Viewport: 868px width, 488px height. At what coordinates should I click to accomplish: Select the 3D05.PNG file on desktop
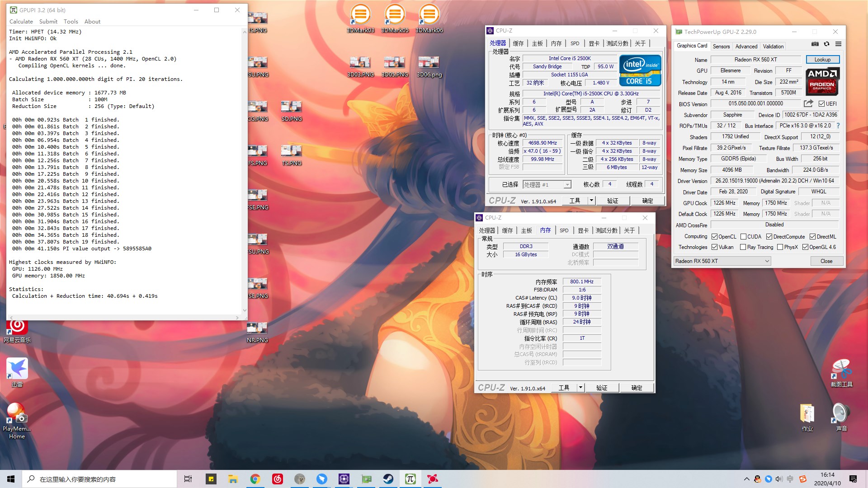(x=395, y=66)
